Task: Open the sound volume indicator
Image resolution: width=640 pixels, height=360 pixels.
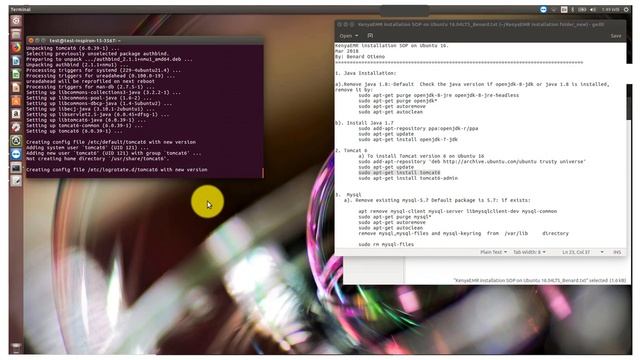Action: [593, 9]
